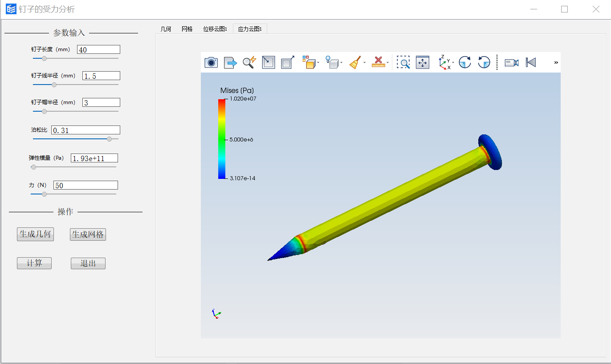This screenshot has width=611, height=364.
Task: Click the 钉子线半径 input field
Action: point(101,76)
